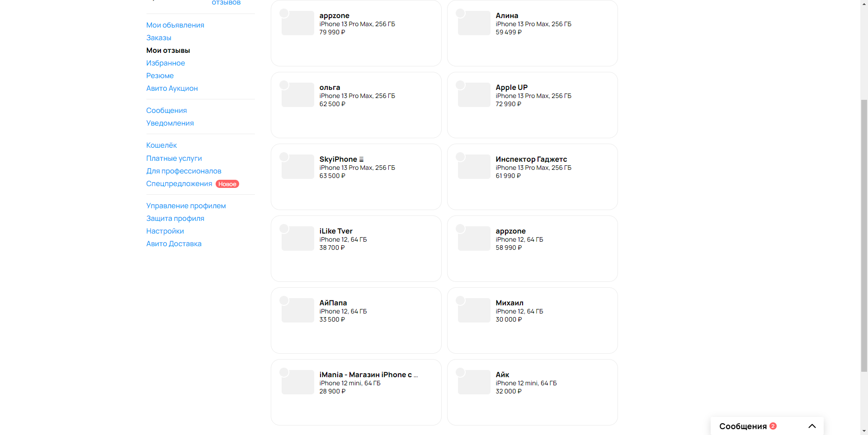Viewport: 868px width, 435px height.
Task: Click the small icon beside SkyiPhone name
Action: coord(361,159)
